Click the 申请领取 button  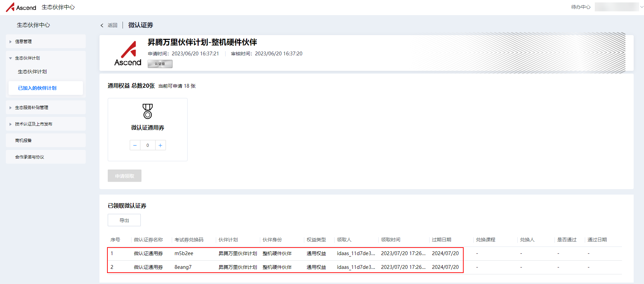[125, 176]
